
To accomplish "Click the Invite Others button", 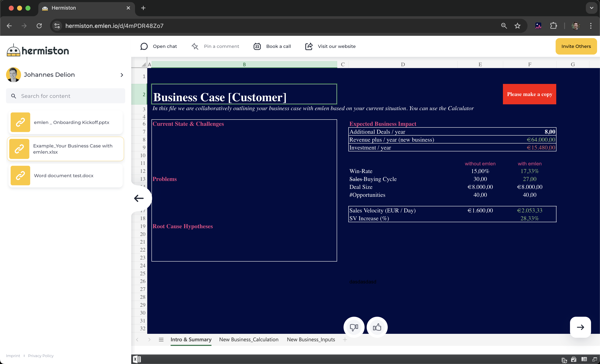I will pos(576,46).
